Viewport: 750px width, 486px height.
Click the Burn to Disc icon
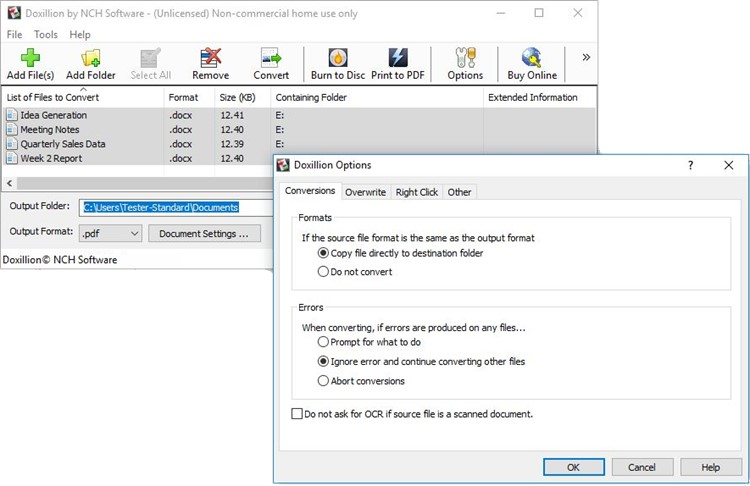coord(338,58)
